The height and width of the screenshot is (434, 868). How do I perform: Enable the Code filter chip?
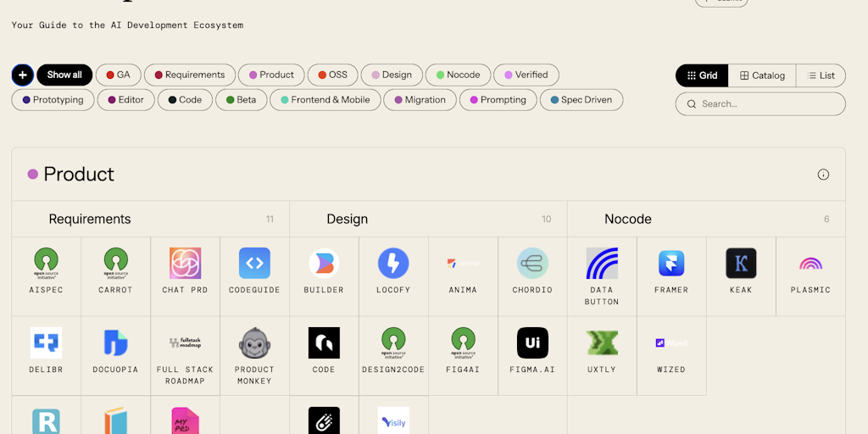coord(185,100)
